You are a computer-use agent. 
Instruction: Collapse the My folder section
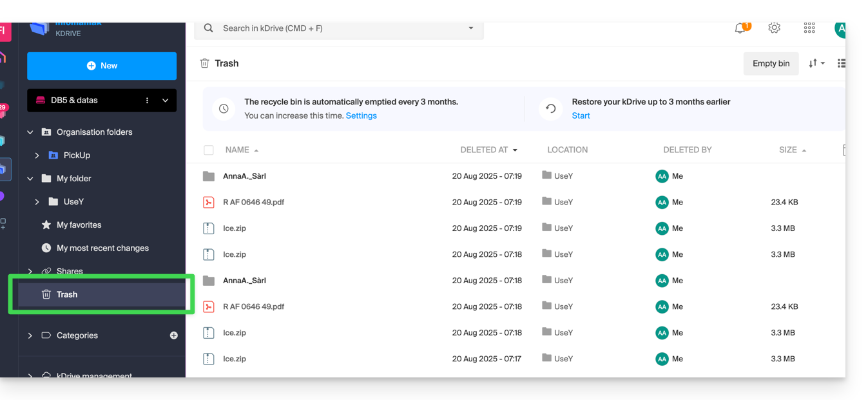tap(30, 179)
